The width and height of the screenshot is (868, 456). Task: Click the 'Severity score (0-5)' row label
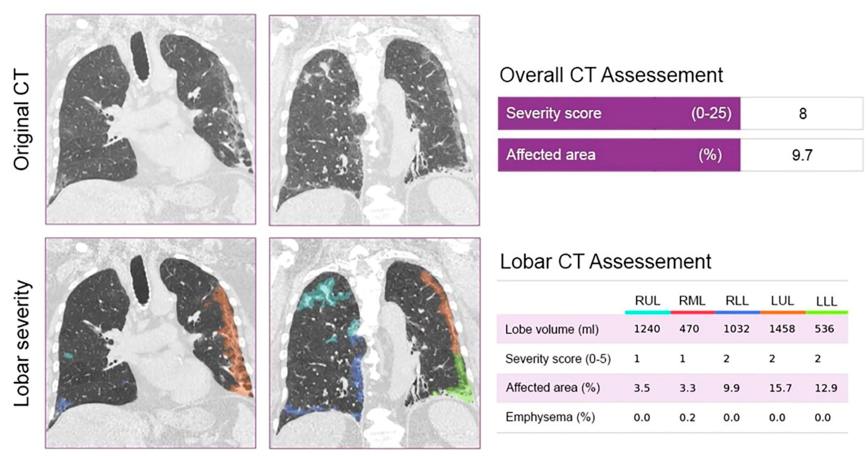pyautogui.click(x=558, y=359)
